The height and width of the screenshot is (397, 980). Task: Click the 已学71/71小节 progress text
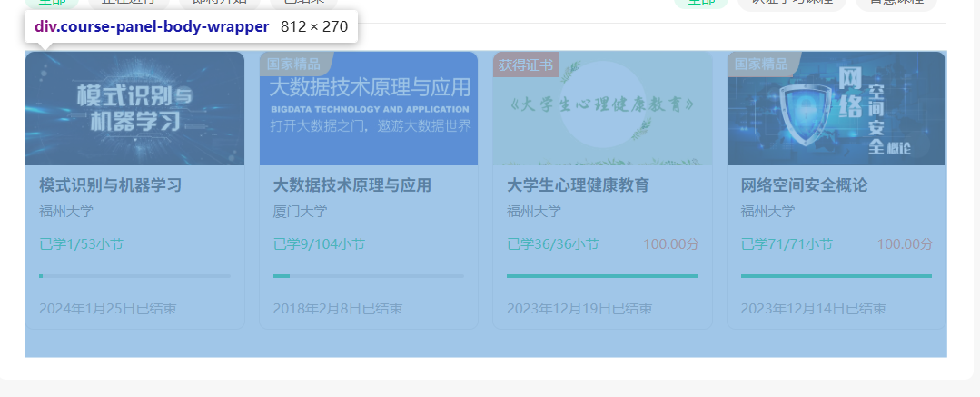pos(787,243)
